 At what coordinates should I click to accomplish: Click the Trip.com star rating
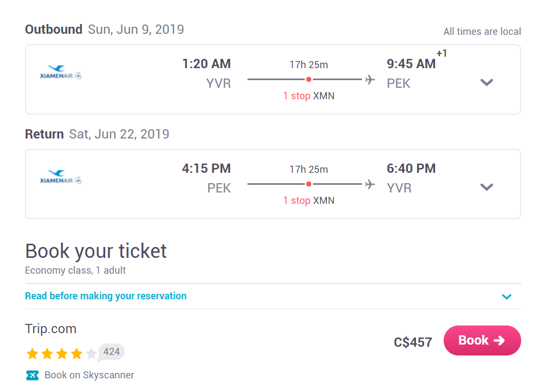tap(62, 354)
